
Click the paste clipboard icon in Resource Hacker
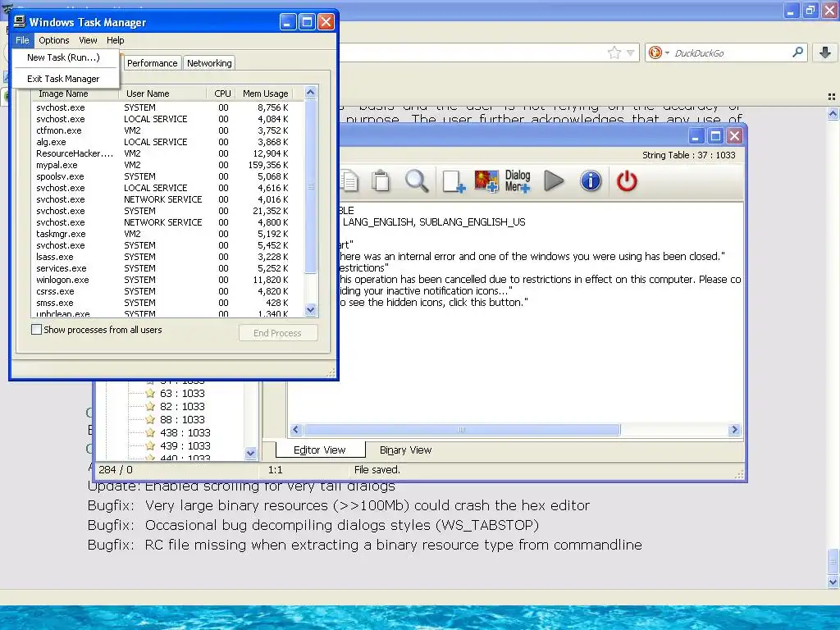(x=381, y=181)
